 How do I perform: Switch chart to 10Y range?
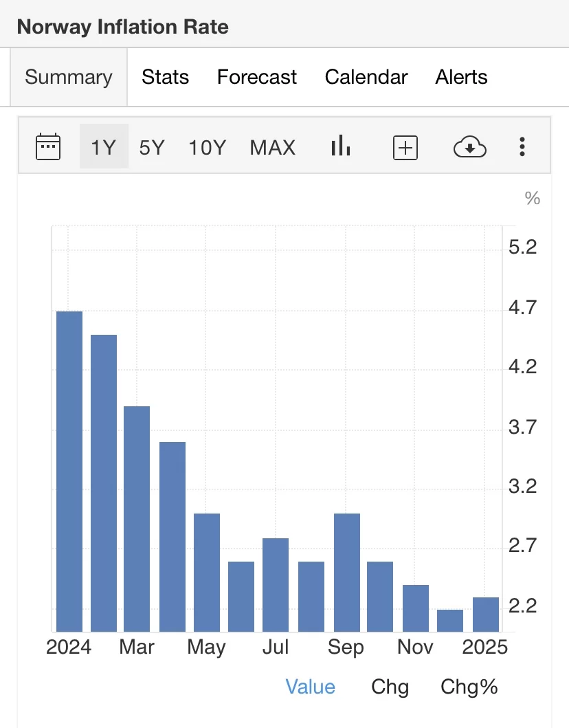(208, 147)
